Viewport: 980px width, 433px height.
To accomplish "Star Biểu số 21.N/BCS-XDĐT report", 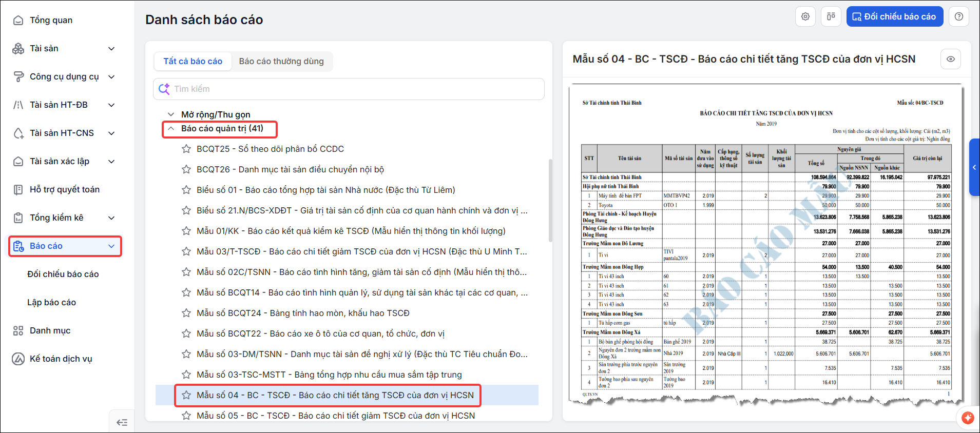I will (x=186, y=210).
